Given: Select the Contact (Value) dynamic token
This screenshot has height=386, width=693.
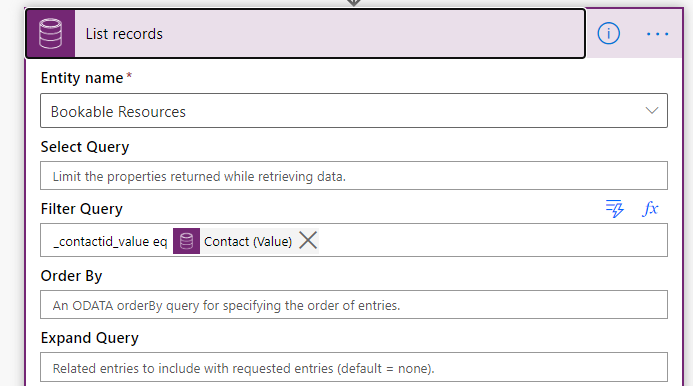Looking at the screenshot, I should pyautogui.click(x=248, y=241).
